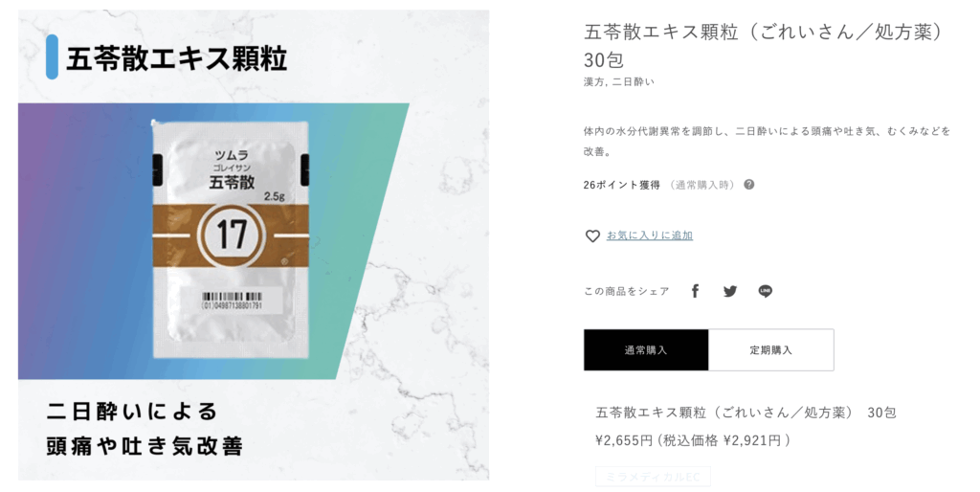
Task: Click the 26ポイント獲得 points text
Action: [621, 185]
